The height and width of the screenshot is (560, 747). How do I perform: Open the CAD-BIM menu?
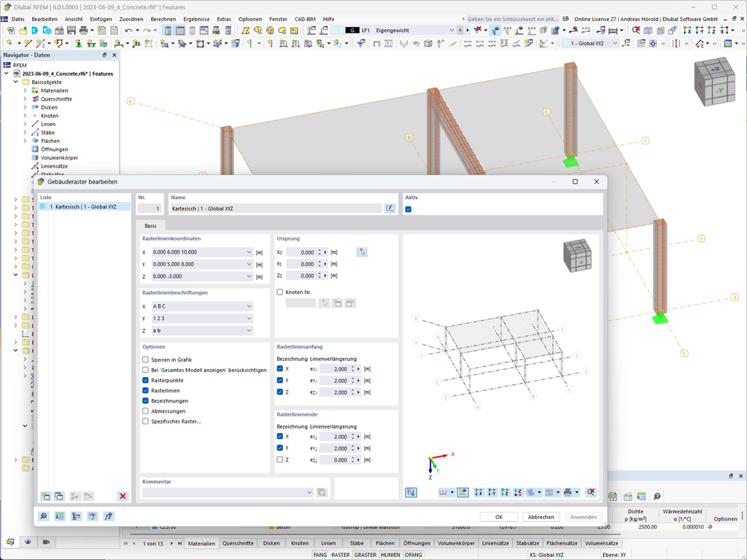tap(305, 19)
